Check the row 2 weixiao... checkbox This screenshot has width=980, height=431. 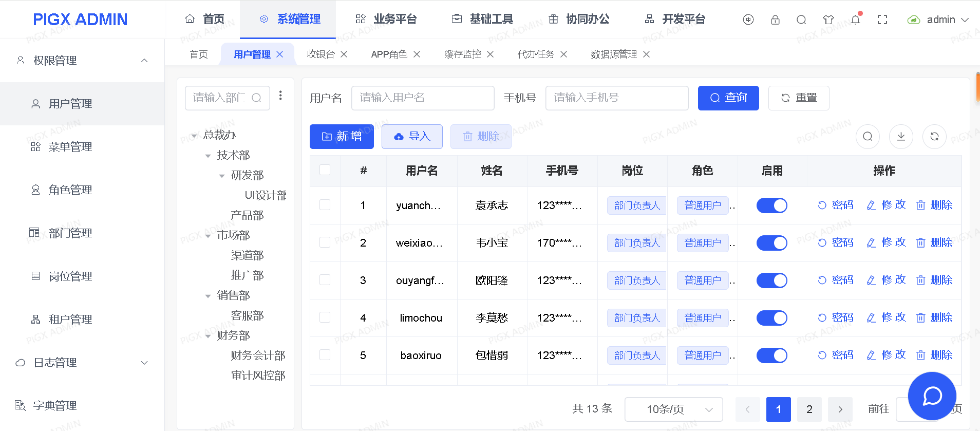[x=325, y=242]
